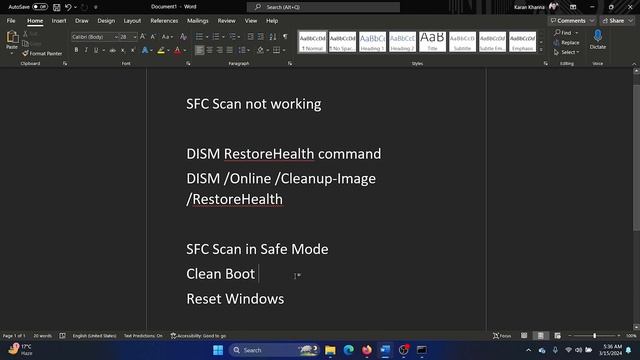640x360 pixels.
Task: Open Paragraph dialog launcher
Action: point(290,64)
